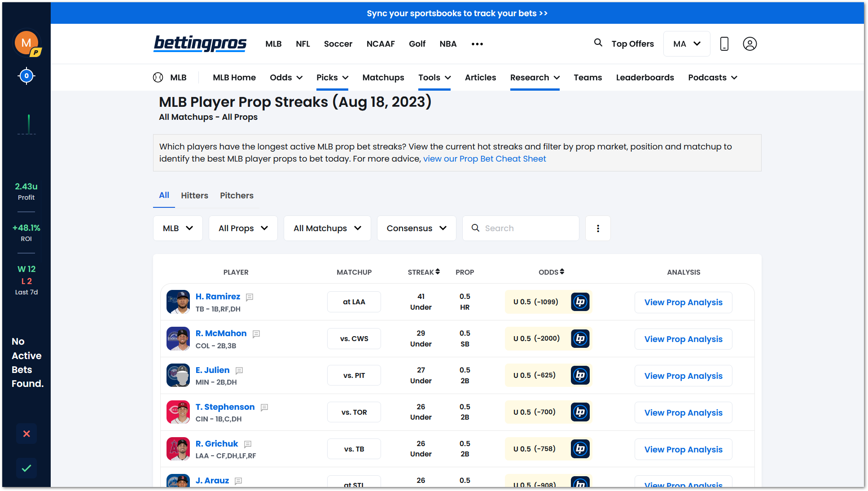Click the user profile icon
The height and width of the screenshot is (491, 868).
pos(750,44)
